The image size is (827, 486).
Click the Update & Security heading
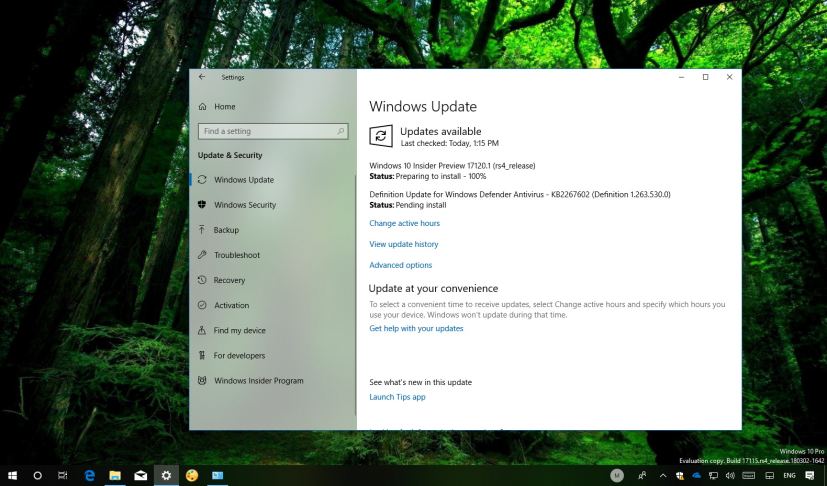230,155
